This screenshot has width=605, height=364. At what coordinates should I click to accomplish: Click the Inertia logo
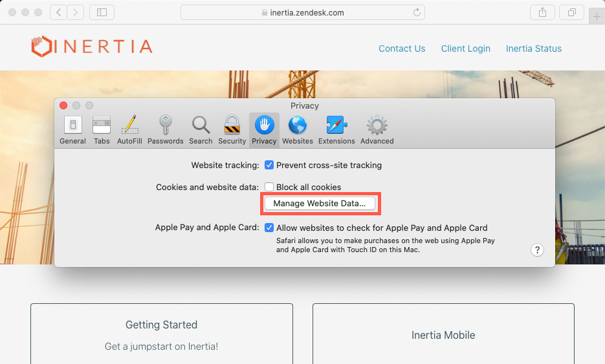tap(92, 47)
